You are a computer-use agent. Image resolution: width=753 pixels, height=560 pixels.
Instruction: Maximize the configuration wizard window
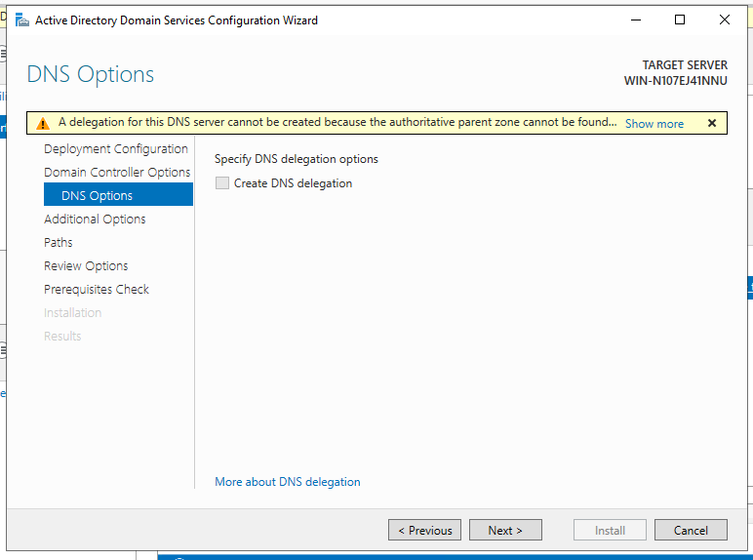[680, 20]
